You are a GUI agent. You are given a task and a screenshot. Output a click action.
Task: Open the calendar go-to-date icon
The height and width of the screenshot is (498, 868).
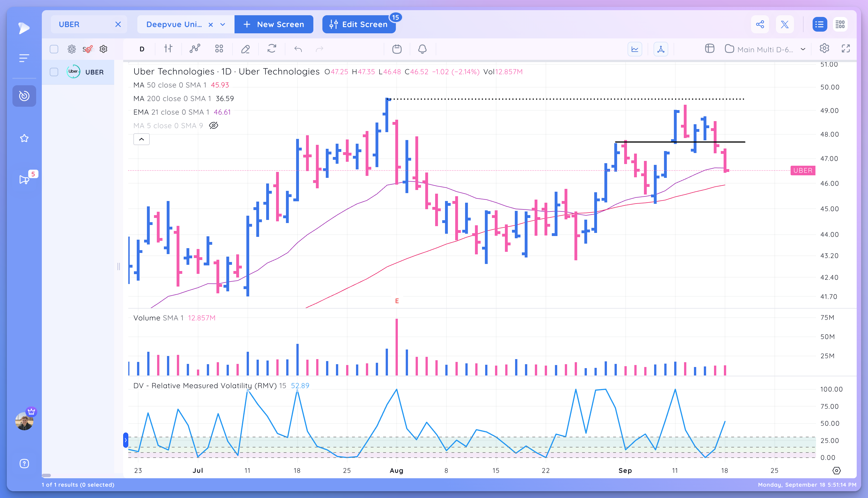[x=397, y=49]
